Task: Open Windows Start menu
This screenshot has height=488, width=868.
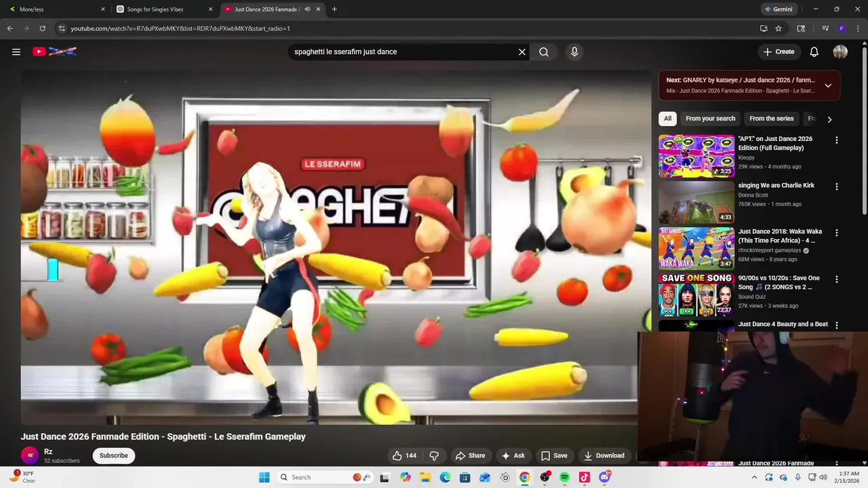Action: 264,477
